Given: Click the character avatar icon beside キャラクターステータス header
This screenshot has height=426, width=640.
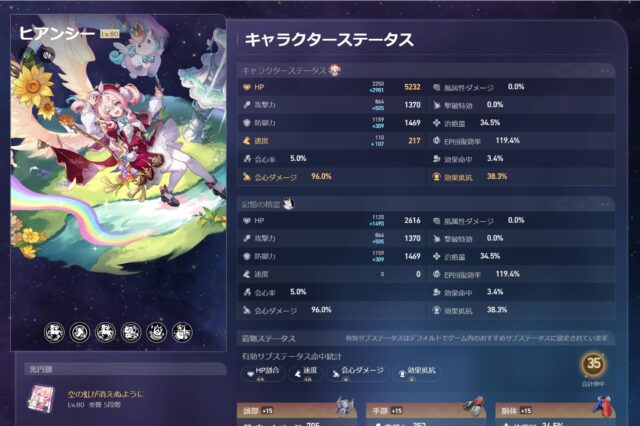Looking at the screenshot, I should 335,71.
